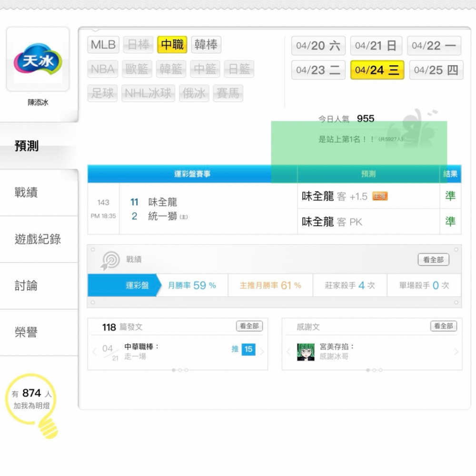Select second thank-you pagination dot
The width and height of the screenshot is (476, 476).
[x=374, y=370]
